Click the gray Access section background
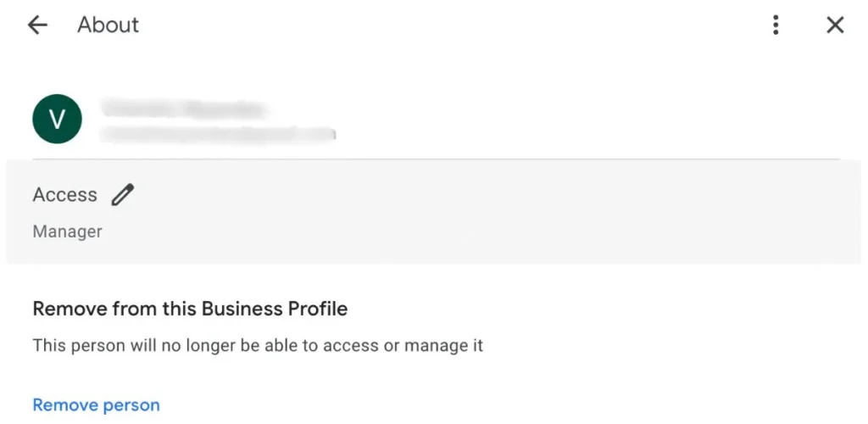 434,212
